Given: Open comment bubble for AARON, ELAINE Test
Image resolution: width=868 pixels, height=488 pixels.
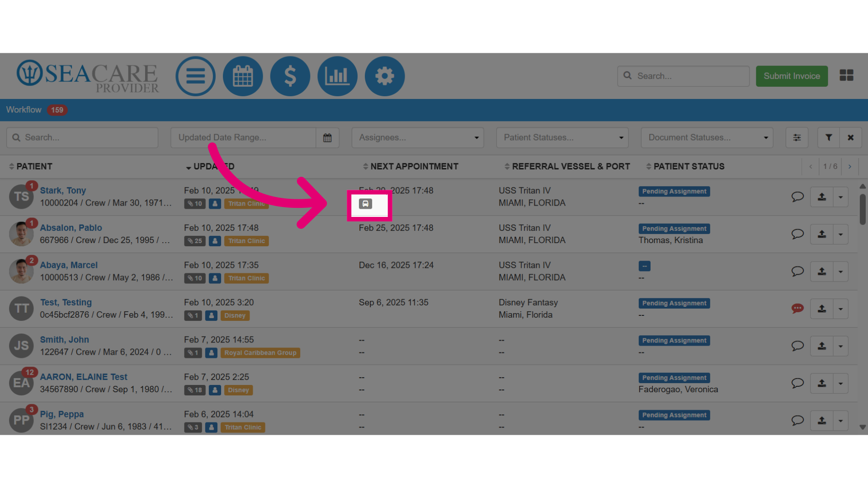Looking at the screenshot, I should (797, 383).
